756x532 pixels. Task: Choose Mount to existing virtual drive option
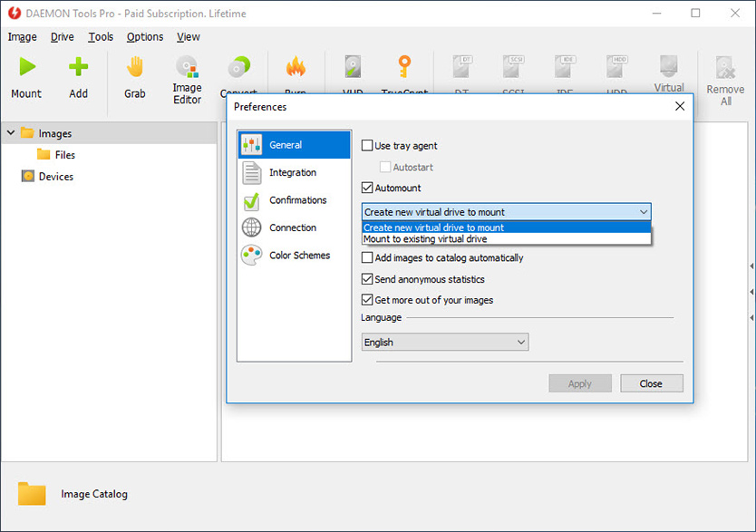coord(506,239)
